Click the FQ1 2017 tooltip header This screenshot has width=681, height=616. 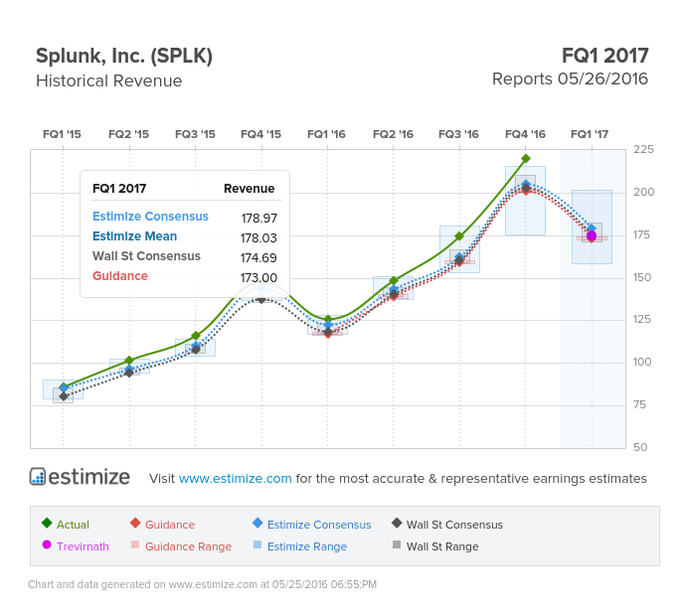point(119,189)
